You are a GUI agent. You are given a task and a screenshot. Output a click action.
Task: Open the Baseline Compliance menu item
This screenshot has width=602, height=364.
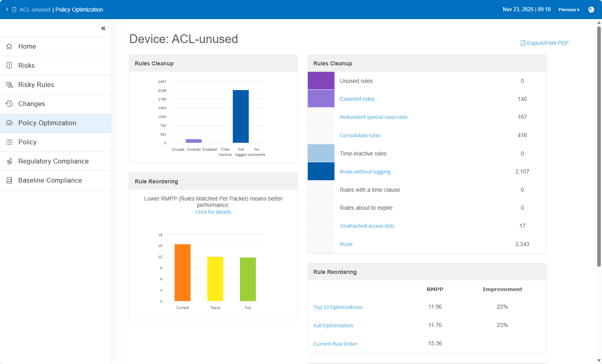(x=50, y=180)
